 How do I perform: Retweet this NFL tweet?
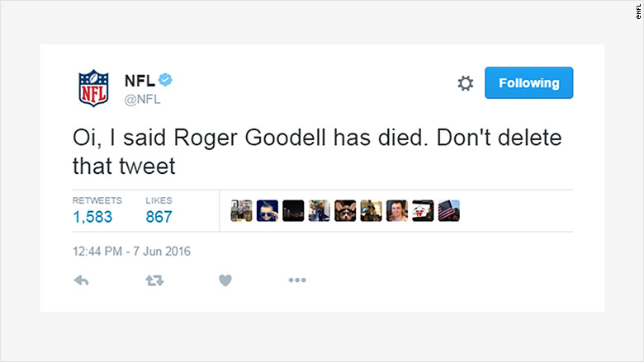(154, 281)
